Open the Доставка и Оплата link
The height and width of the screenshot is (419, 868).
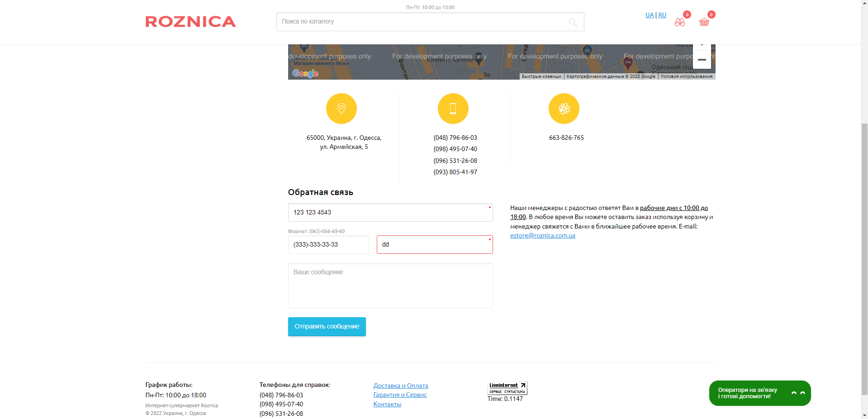point(400,386)
